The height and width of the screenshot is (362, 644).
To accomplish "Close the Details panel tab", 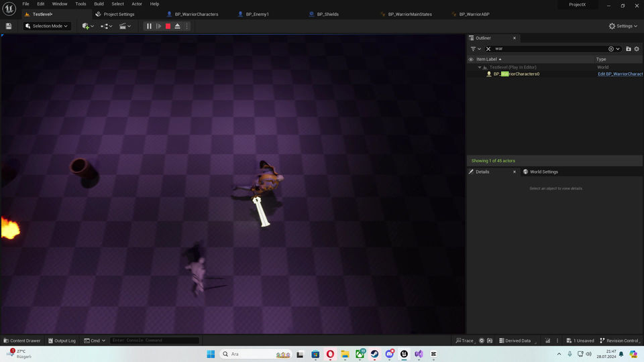I will tap(515, 172).
